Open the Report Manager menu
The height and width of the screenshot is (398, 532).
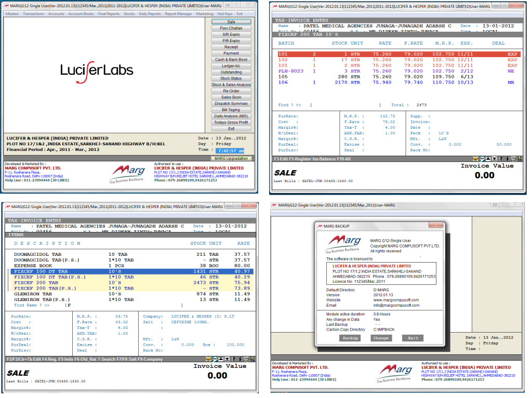(178, 14)
